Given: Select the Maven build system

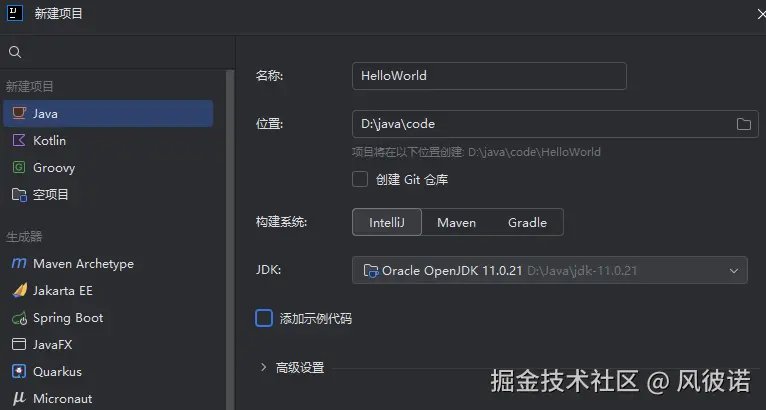Looking at the screenshot, I should [456, 222].
